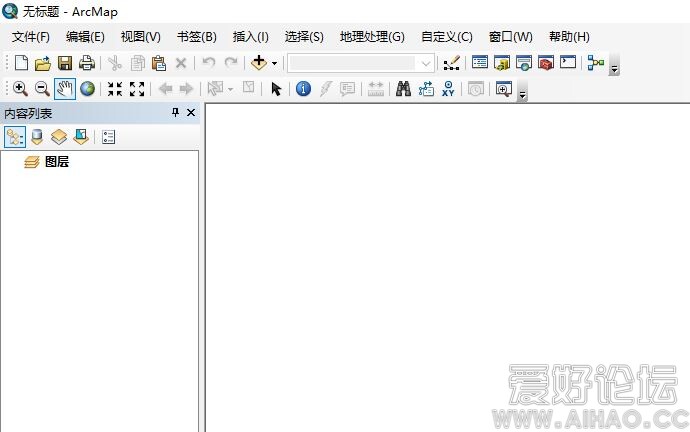Open the Editor toolbar
The image size is (690, 432).
coord(451,63)
